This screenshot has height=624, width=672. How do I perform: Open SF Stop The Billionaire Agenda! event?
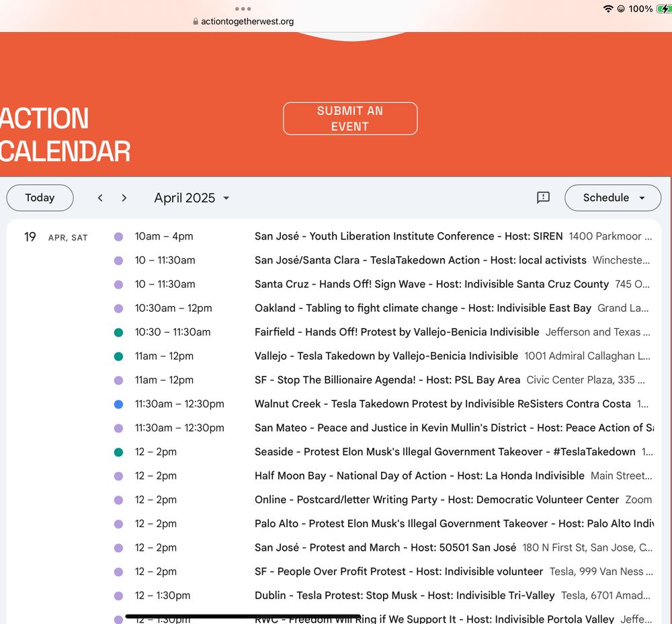point(387,381)
